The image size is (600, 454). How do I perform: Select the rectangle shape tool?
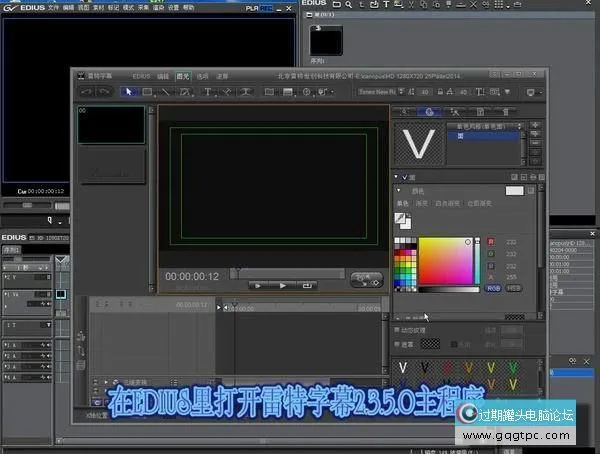click(147, 92)
